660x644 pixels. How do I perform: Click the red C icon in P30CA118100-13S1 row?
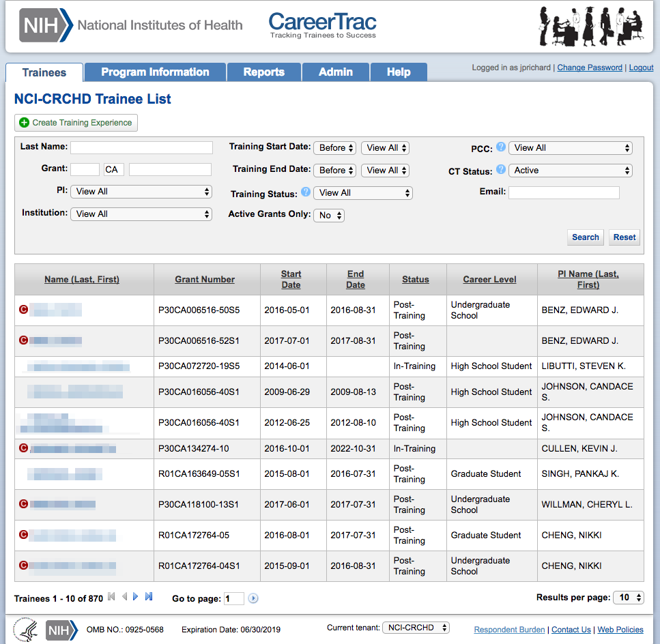[x=24, y=503]
